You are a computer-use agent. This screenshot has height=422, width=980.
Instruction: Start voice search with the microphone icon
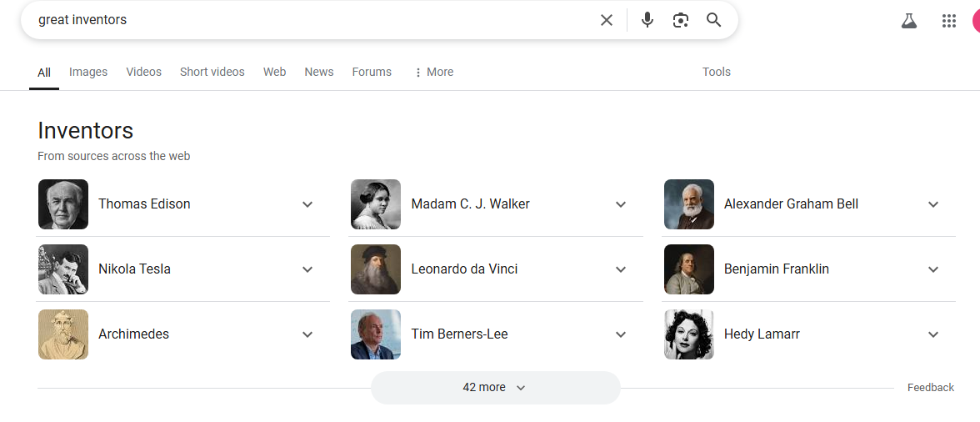[647, 20]
